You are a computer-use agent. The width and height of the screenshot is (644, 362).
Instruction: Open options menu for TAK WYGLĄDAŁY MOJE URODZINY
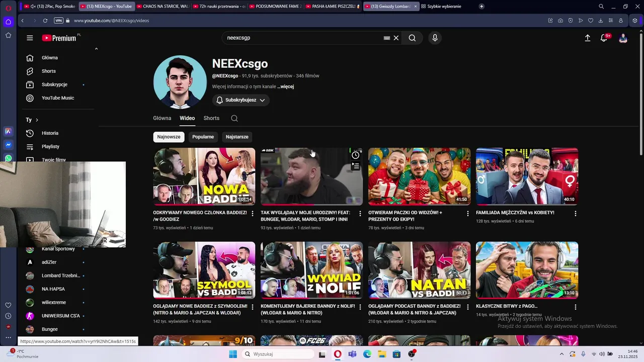tap(360, 214)
